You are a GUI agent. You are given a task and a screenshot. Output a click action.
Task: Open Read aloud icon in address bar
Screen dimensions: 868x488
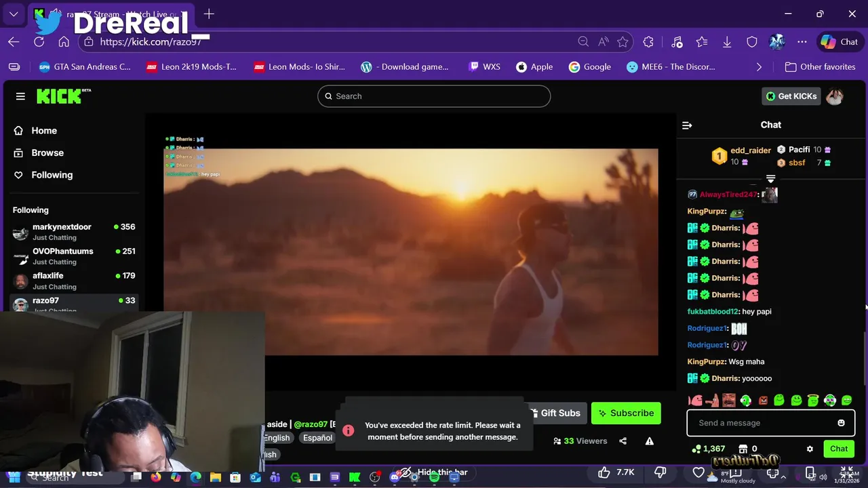click(603, 42)
